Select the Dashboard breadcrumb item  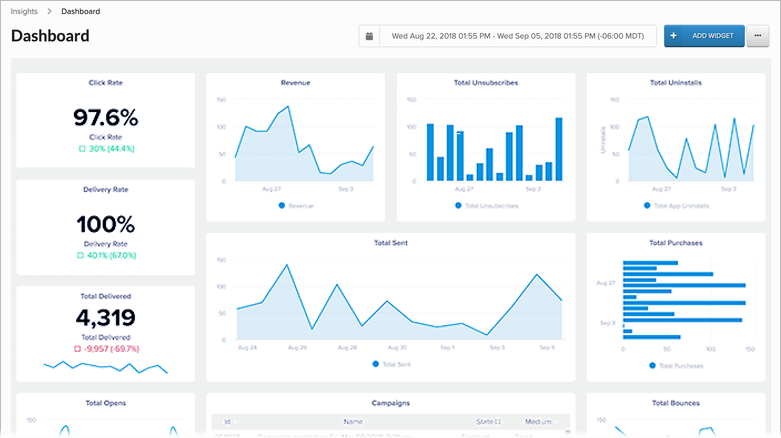pos(81,11)
